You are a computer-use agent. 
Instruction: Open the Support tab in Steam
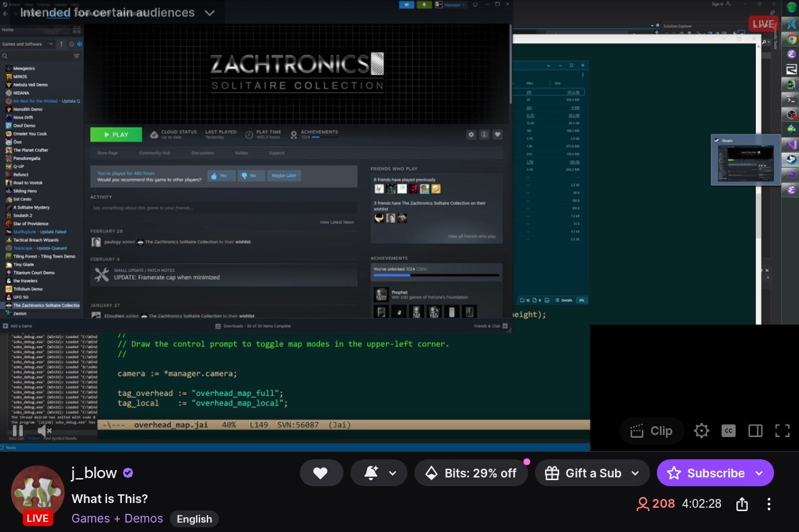click(x=277, y=153)
